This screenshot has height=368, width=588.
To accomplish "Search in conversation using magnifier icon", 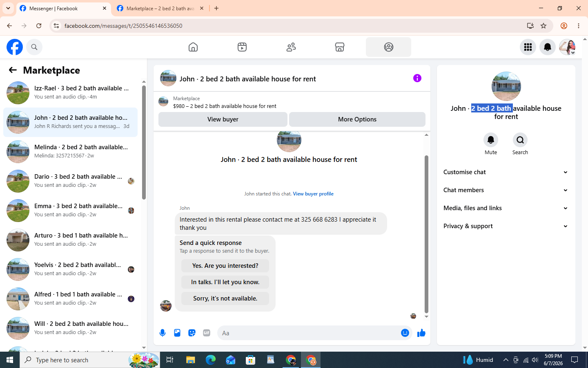I will (520, 140).
